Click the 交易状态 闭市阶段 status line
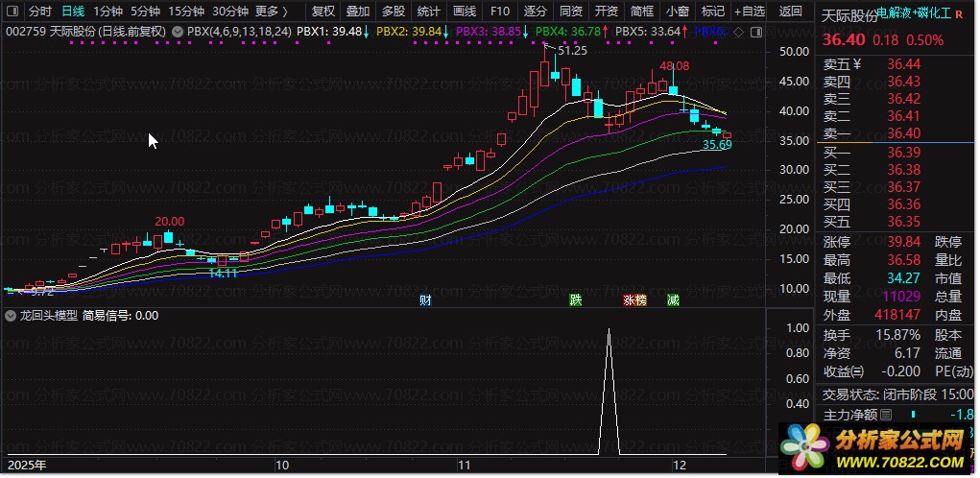The height and width of the screenshot is (478, 980). point(898,394)
